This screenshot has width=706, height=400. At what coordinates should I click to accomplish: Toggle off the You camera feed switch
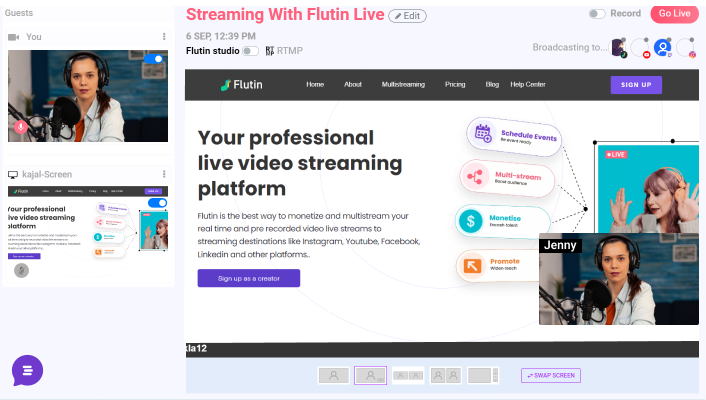click(x=154, y=59)
